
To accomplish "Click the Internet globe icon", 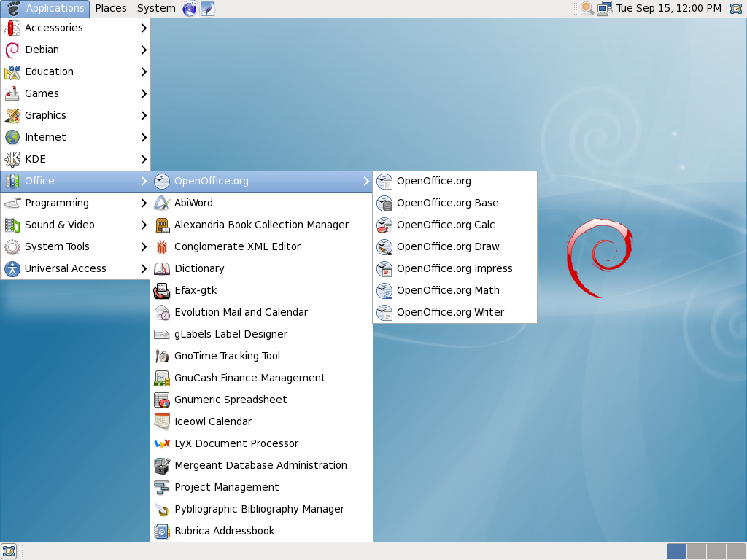I will point(12,138).
